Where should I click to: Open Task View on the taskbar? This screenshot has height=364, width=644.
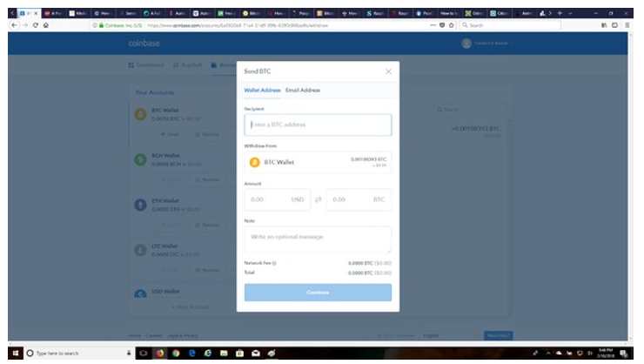[x=144, y=353]
